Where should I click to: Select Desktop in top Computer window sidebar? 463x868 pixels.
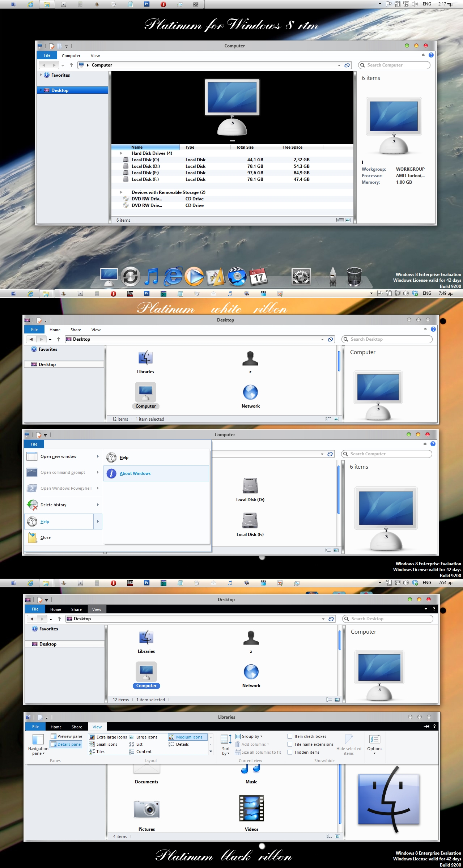(x=72, y=90)
